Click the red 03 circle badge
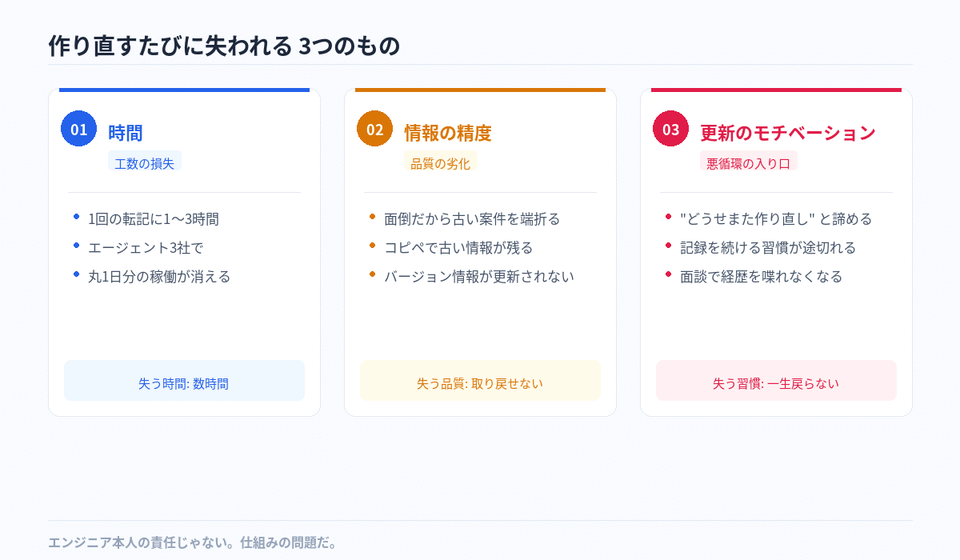This screenshot has width=960, height=560. [670, 129]
